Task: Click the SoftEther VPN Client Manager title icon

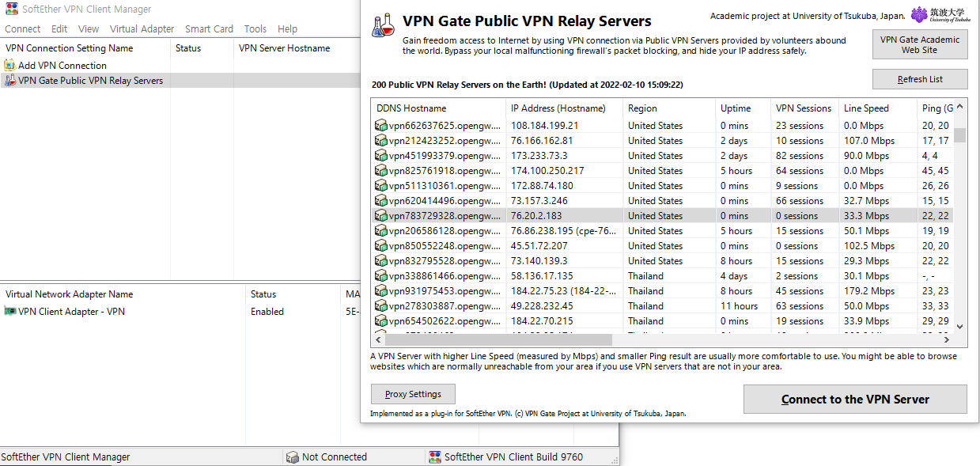Action: (12, 9)
